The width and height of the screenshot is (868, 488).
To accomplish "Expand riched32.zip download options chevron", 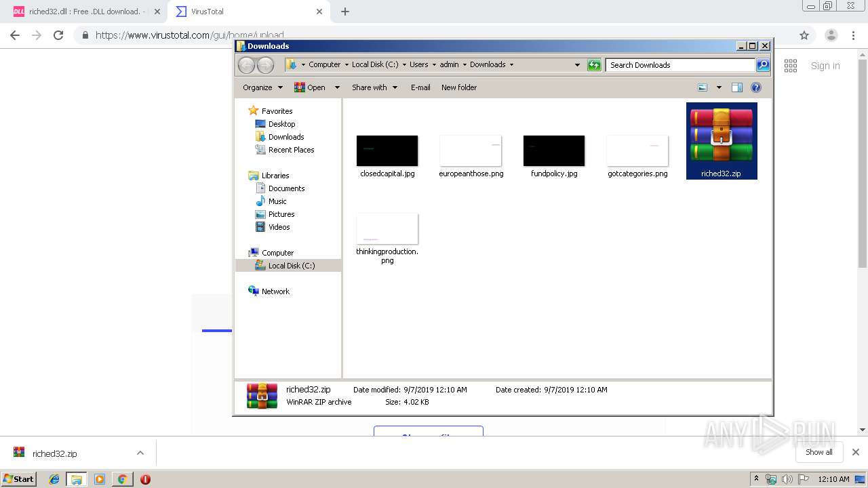I will tap(140, 453).
